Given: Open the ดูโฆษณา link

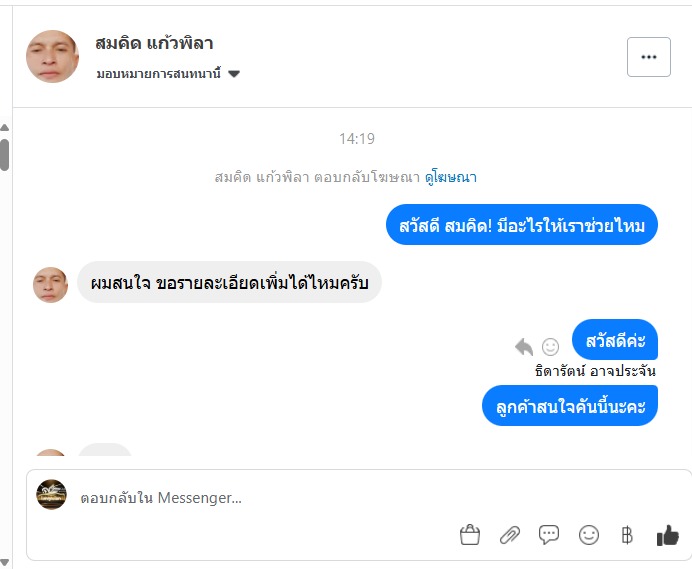Looking at the screenshot, I should [x=451, y=177].
